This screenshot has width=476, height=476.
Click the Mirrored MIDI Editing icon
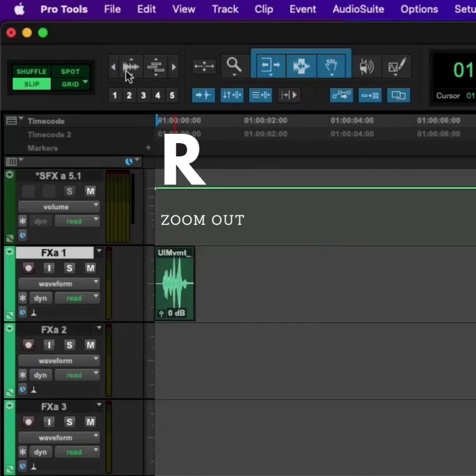(370, 95)
